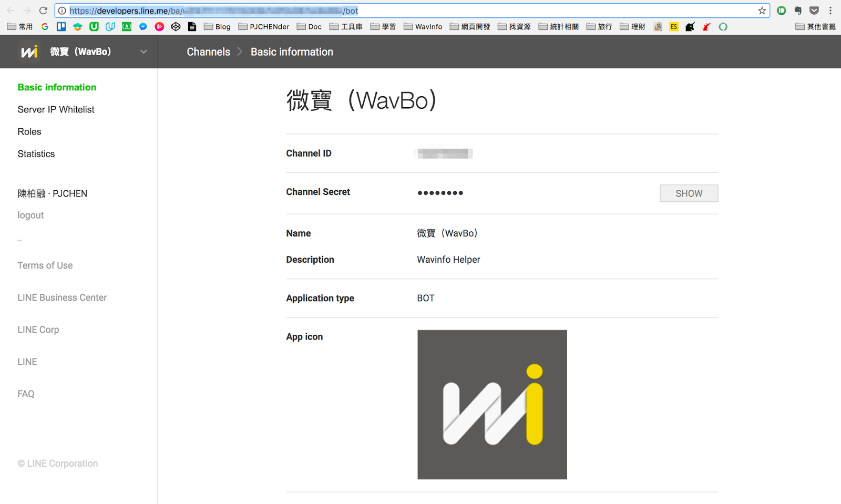Go to Roles in sidebar
The image size is (841, 504).
[29, 131]
